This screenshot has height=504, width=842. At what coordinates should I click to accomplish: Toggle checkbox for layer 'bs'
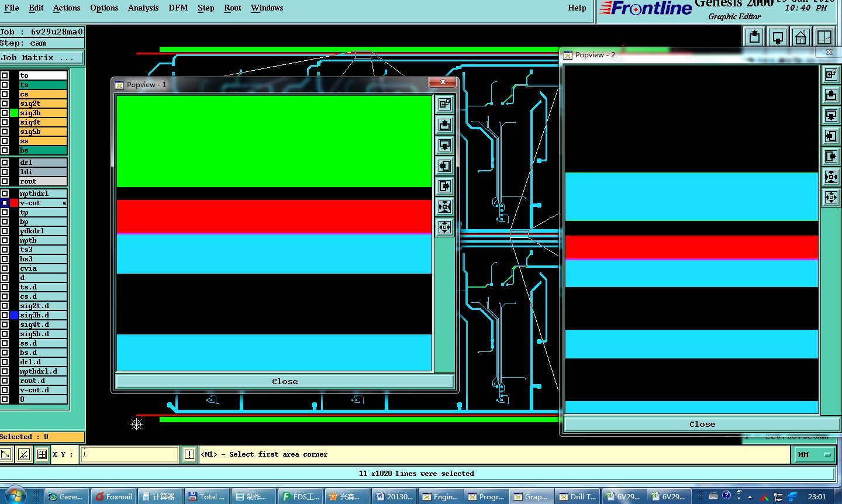pyautogui.click(x=5, y=150)
